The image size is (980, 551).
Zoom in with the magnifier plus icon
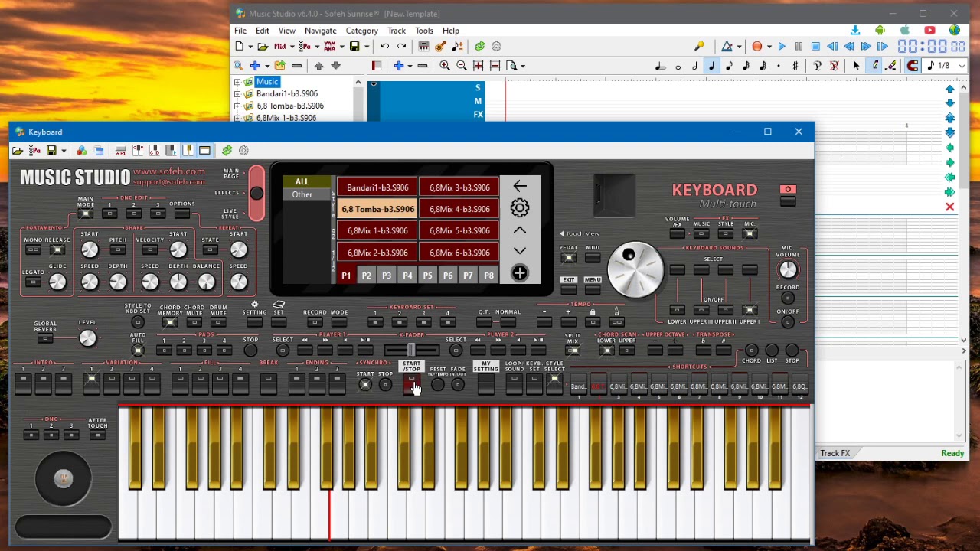445,66
